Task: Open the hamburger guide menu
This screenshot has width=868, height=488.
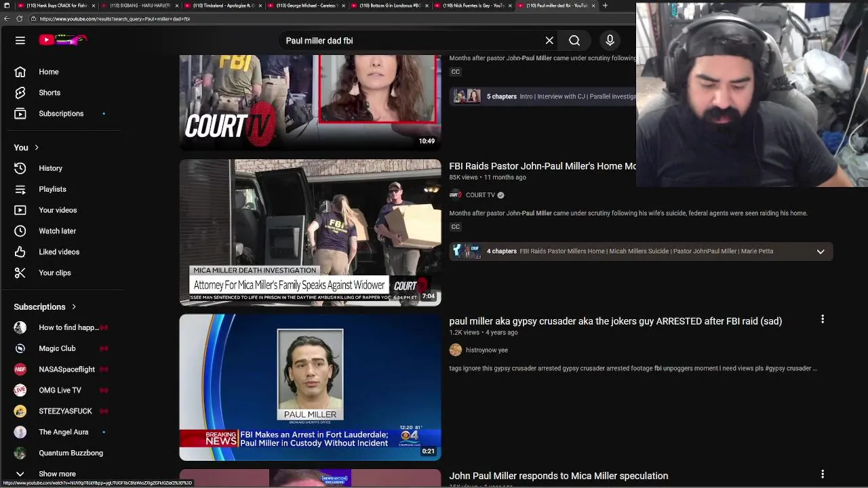Action: click(20, 41)
